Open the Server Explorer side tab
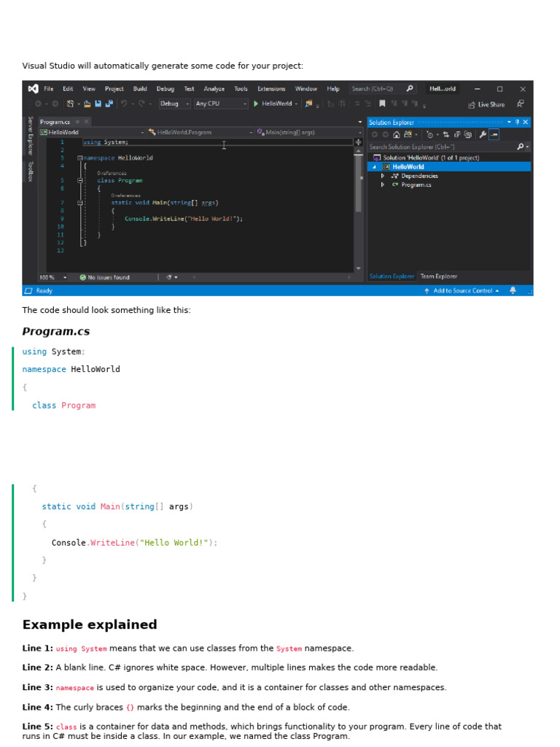Viewport: 560px width, 747px height. pyautogui.click(x=31, y=136)
